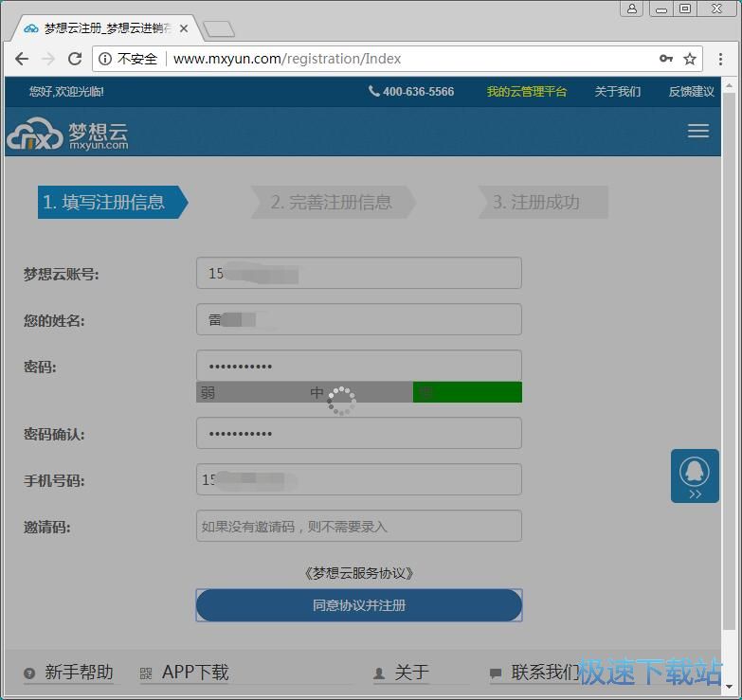Close the 梦想云注册 browser tab
Screen dimensions: 742x700
(x=184, y=28)
